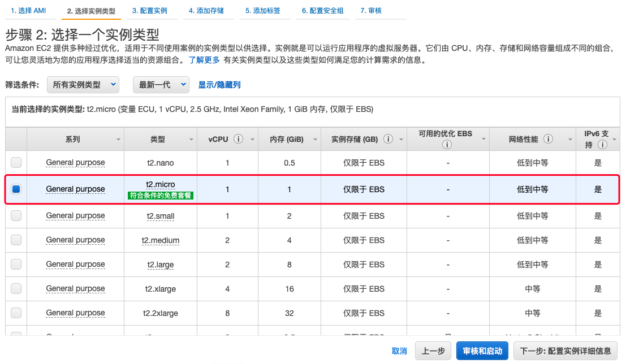Open the 内存 (GiB) column sort arrow
Viewport: 626px width, 364px height.
click(x=315, y=140)
